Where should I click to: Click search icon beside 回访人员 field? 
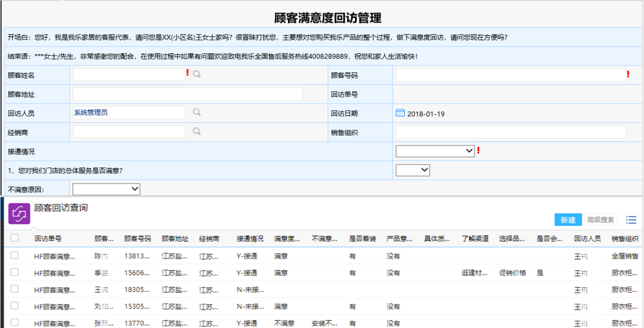(197, 112)
